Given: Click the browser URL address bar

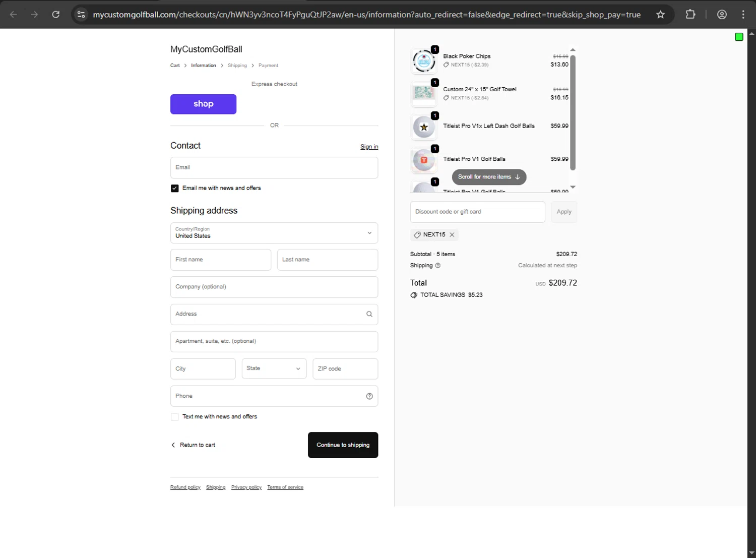Looking at the screenshot, I should point(366,15).
